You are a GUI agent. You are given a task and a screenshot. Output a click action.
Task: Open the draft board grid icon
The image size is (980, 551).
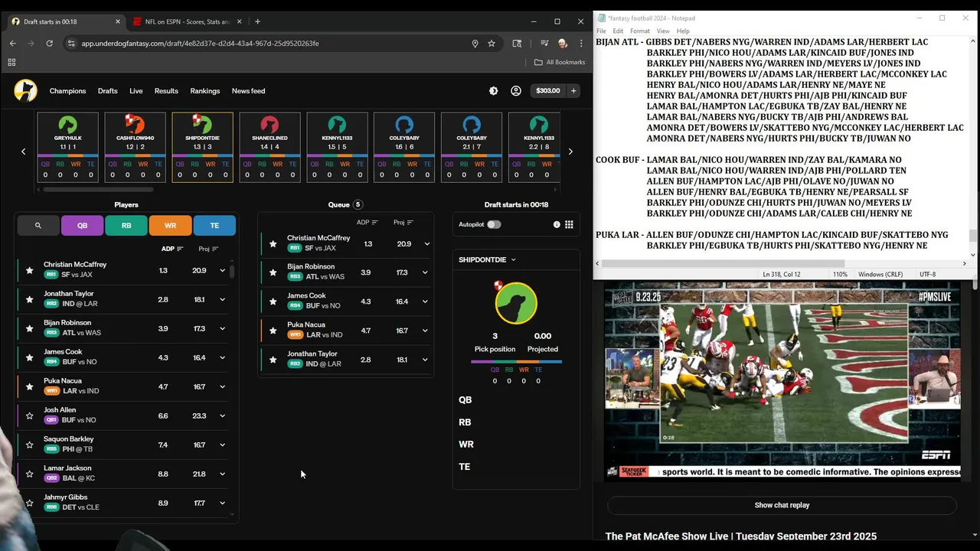(x=569, y=224)
